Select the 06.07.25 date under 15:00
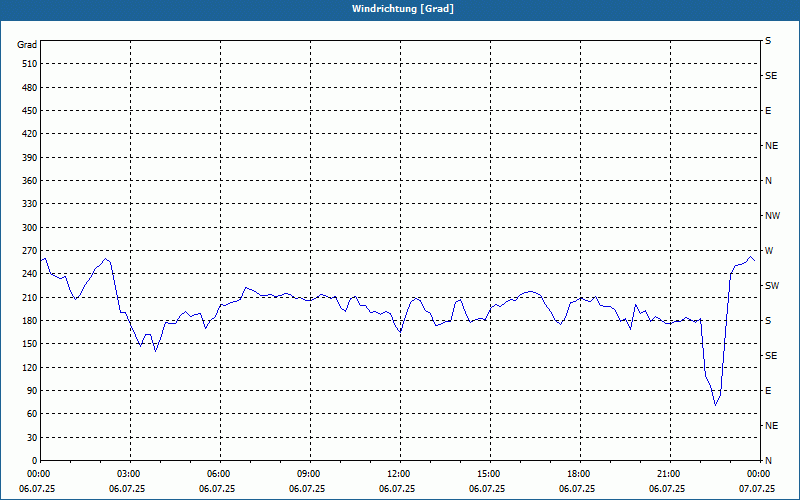Screen dimensions: 800x500 487,489
